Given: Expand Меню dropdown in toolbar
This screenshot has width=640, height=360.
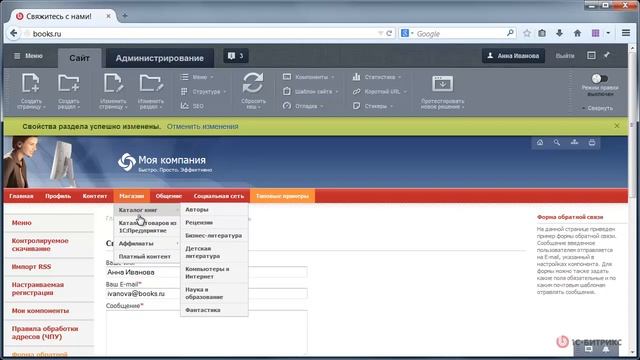Looking at the screenshot, I should pyautogui.click(x=198, y=77).
